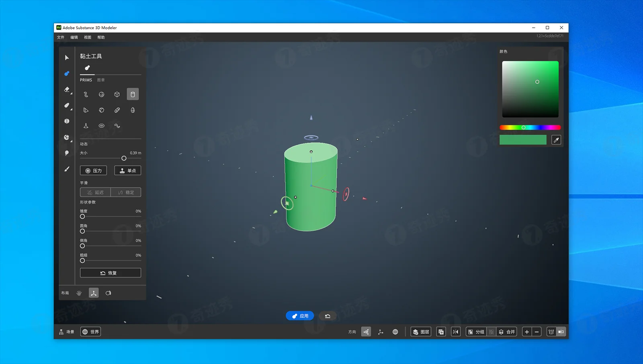Click the green current color preview swatch

point(523,140)
